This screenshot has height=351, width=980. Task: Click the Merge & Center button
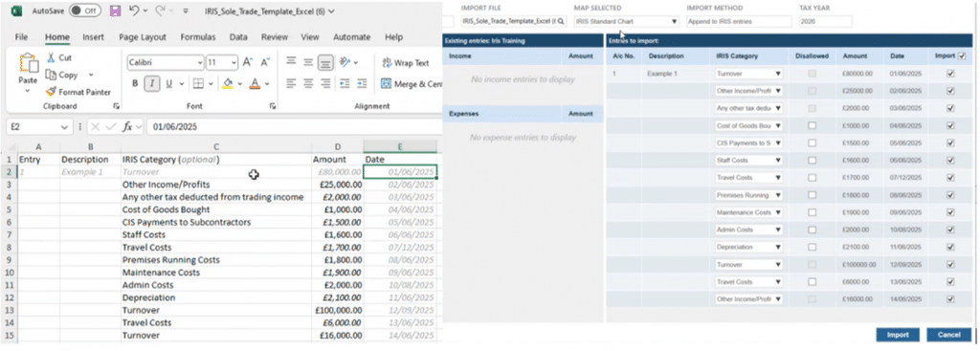[x=412, y=84]
